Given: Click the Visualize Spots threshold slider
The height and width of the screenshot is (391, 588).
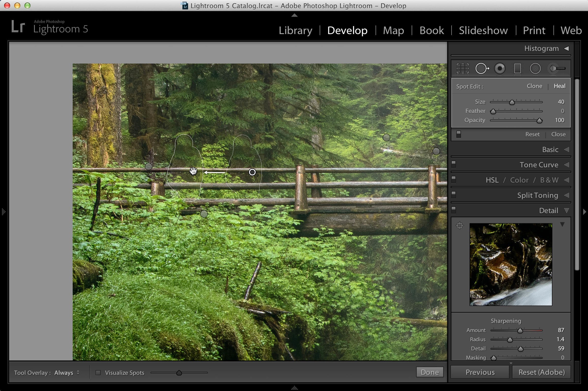Looking at the screenshot, I should click(x=179, y=373).
